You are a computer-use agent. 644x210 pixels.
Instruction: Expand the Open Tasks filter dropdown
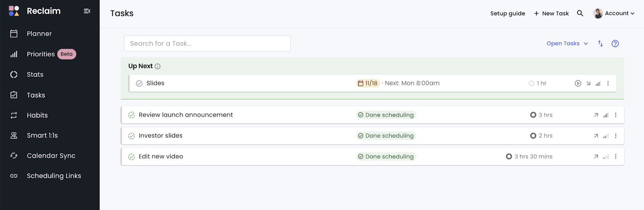tap(567, 43)
